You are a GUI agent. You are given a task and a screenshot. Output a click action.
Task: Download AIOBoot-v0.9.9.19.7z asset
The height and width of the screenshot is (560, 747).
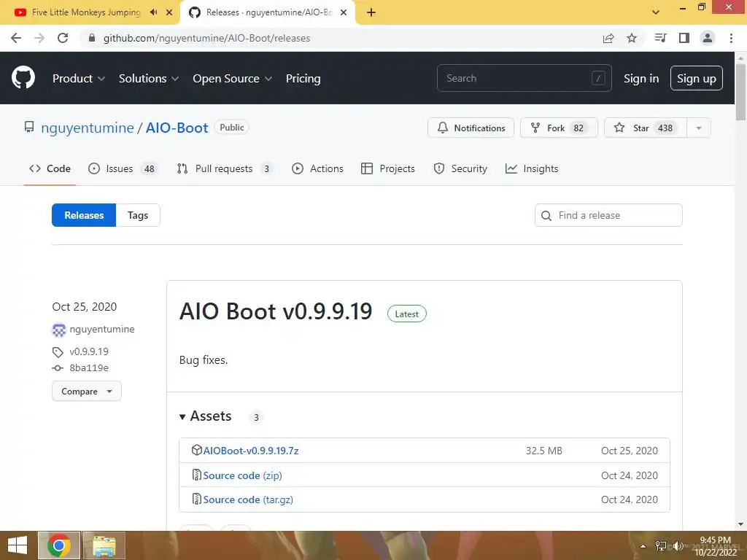[x=251, y=451]
